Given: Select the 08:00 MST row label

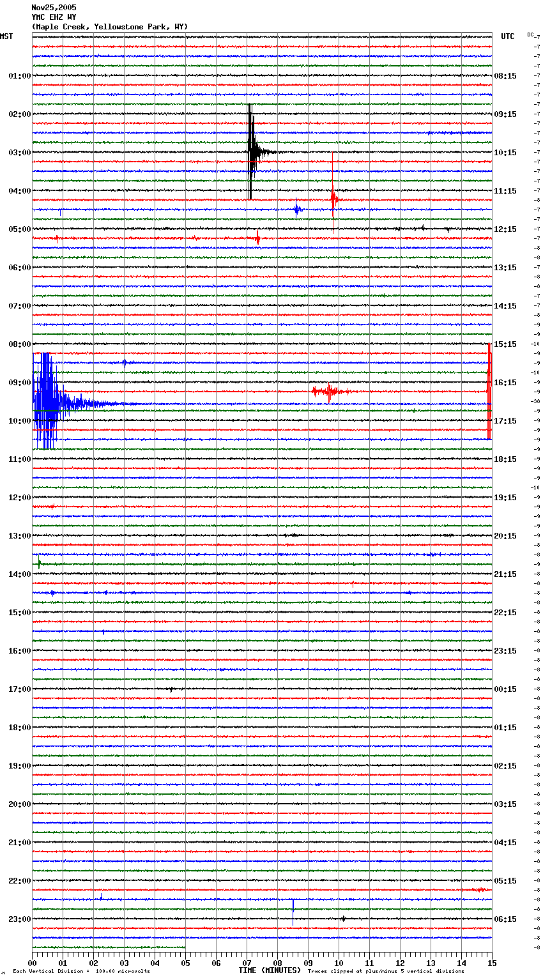Looking at the screenshot, I should coord(20,344).
